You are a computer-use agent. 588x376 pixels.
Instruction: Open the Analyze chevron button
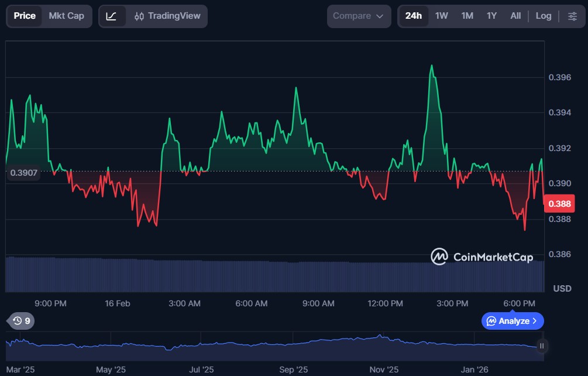(513, 321)
